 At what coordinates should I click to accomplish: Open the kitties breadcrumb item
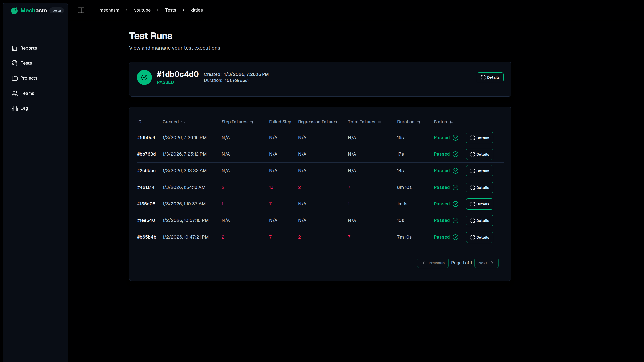[196, 10]
